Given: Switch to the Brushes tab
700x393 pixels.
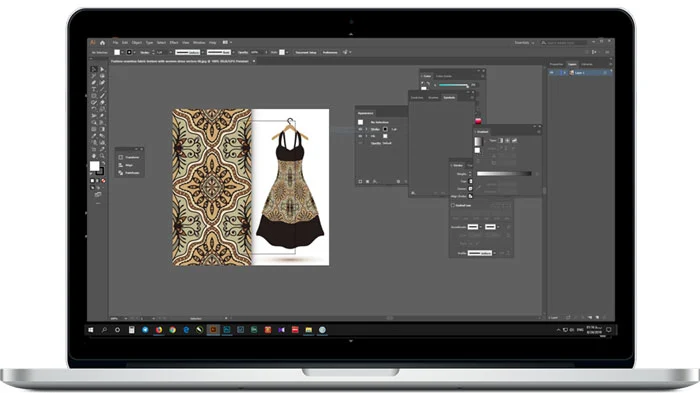Looking at the screenshot, I should (433, 97).
